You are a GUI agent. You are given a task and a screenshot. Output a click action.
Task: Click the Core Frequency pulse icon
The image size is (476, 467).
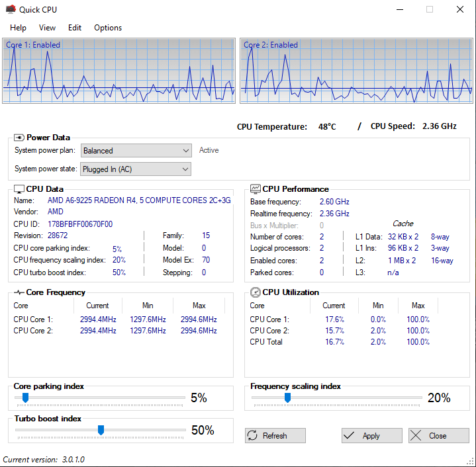(x=19, y=292)
